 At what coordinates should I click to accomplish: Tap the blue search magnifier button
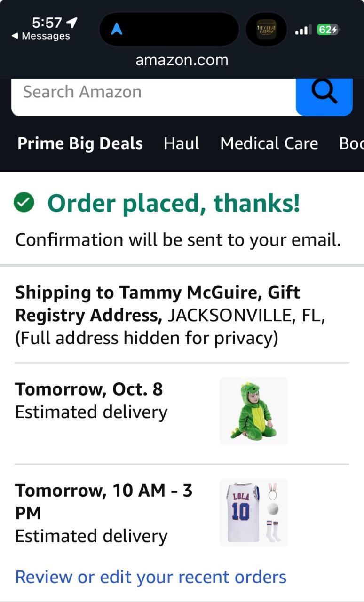coord(324,95)
